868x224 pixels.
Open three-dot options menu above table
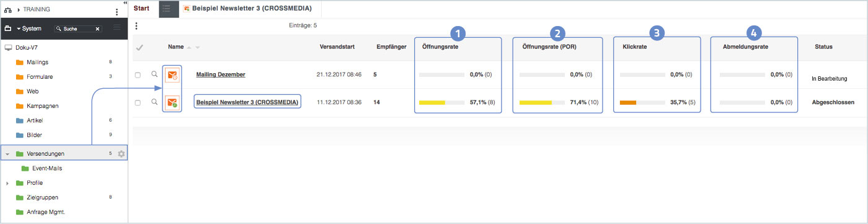[136, 26]
